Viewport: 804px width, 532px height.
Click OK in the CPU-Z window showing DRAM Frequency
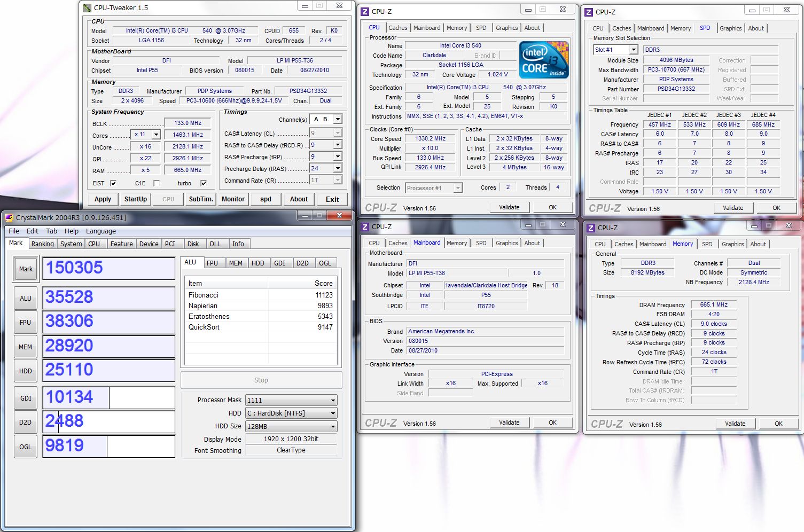pos(778,424)
